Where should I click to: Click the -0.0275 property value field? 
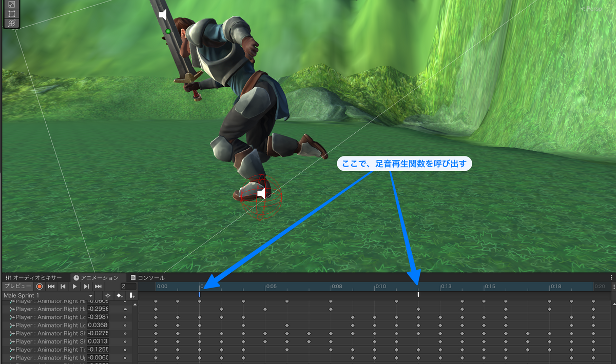[x=98, y=333]
